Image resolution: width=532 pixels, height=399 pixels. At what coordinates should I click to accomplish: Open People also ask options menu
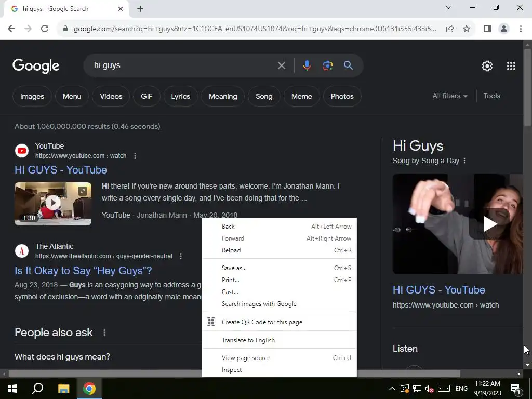pyautogui.click(x=104, y=332)
